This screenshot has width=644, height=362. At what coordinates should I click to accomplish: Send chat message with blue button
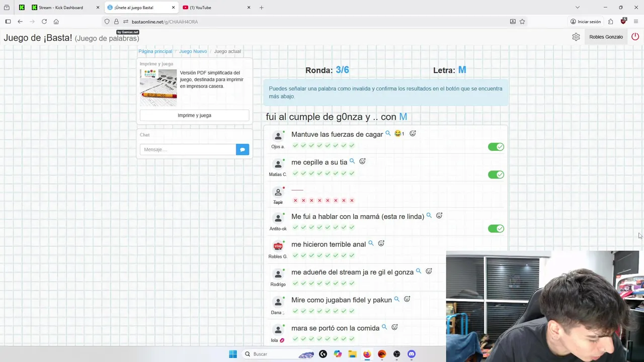(243, 149)
